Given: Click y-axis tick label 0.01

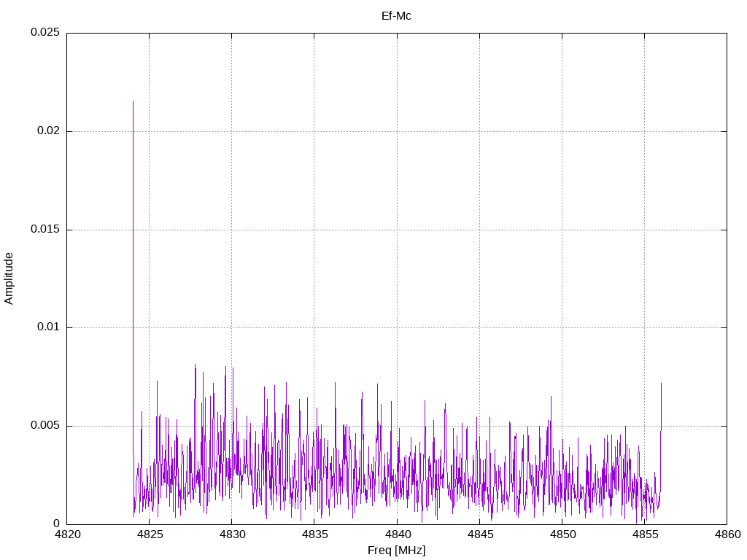Looking at the screenshot, I should coord(49,327).
